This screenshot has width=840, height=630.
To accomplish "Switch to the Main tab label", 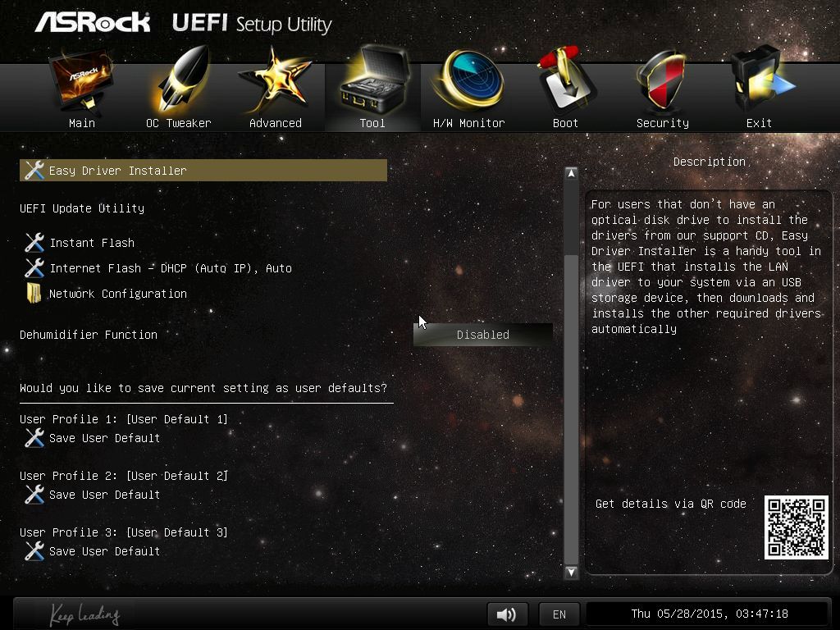I will pos(82,123).
